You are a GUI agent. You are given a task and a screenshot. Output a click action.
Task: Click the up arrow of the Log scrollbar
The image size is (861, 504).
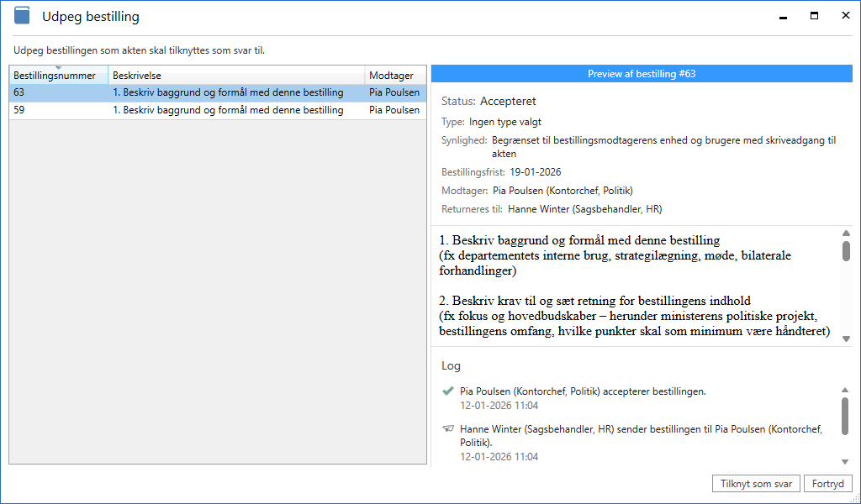click(x=846, y=390)
